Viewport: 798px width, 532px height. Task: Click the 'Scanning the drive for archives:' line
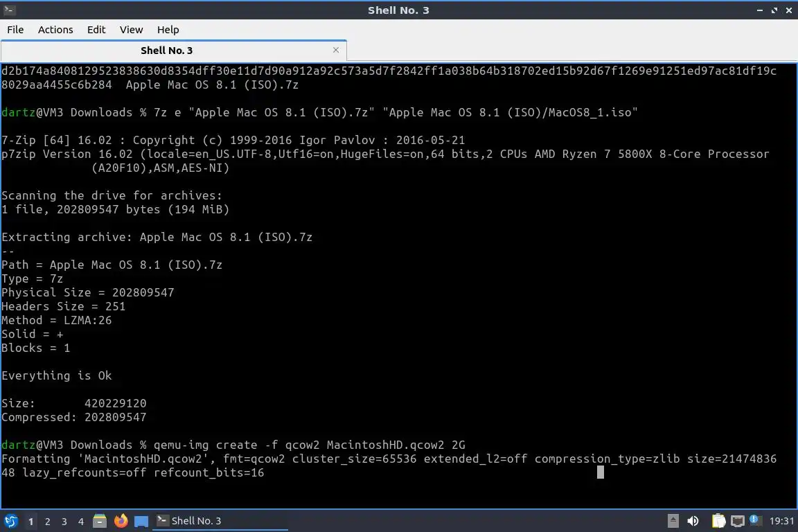pyautogui.click(x=112, y=195)
